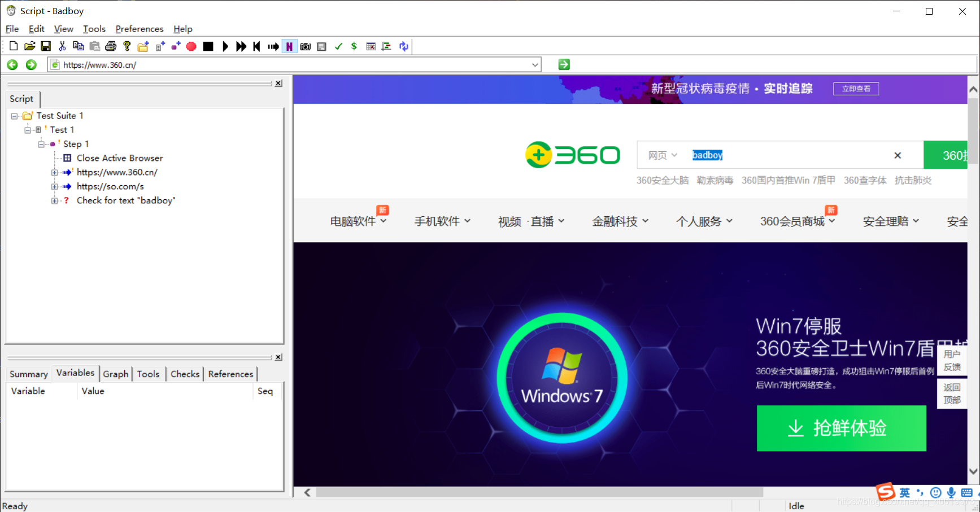This screenshot has width=980, height=512.
Task: Click 返回顶部 back-to-top button
Action: tap(952, 393)
